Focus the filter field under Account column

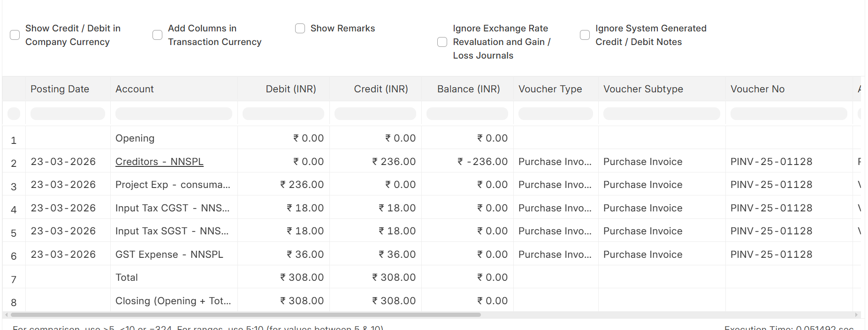pyautogui.click(x=174, y=114)
